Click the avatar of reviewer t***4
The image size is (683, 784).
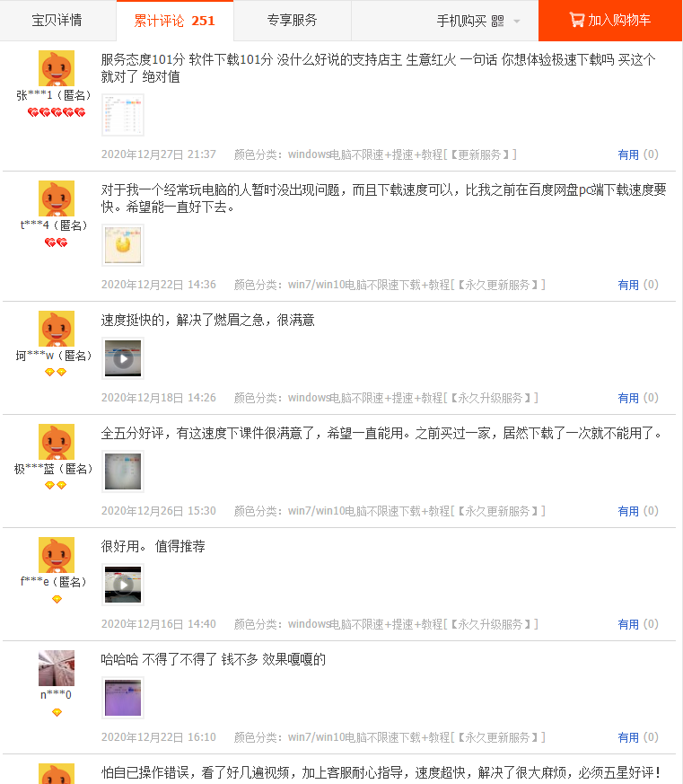coord(57,198)
